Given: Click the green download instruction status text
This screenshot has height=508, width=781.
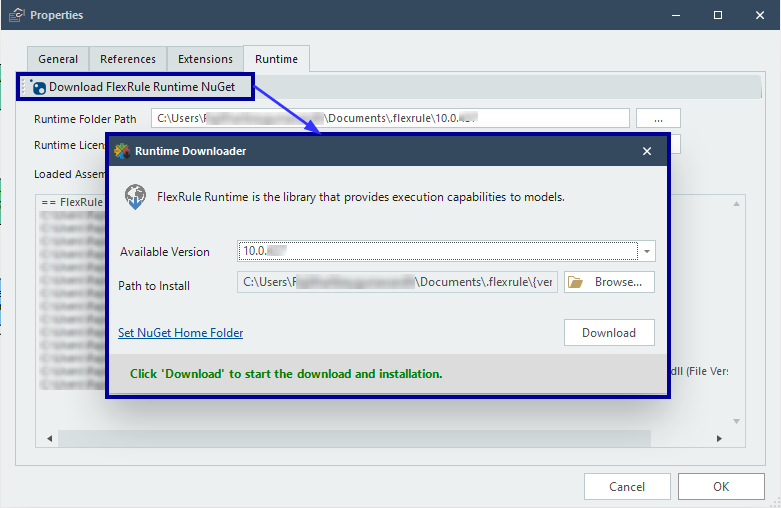Looking at the screenshot, I should tap(286, 374).
